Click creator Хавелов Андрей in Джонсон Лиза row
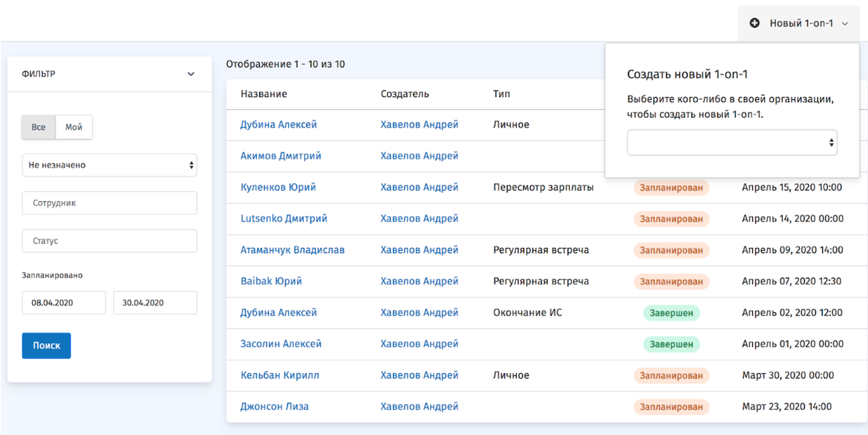 (x=419, y=407)
